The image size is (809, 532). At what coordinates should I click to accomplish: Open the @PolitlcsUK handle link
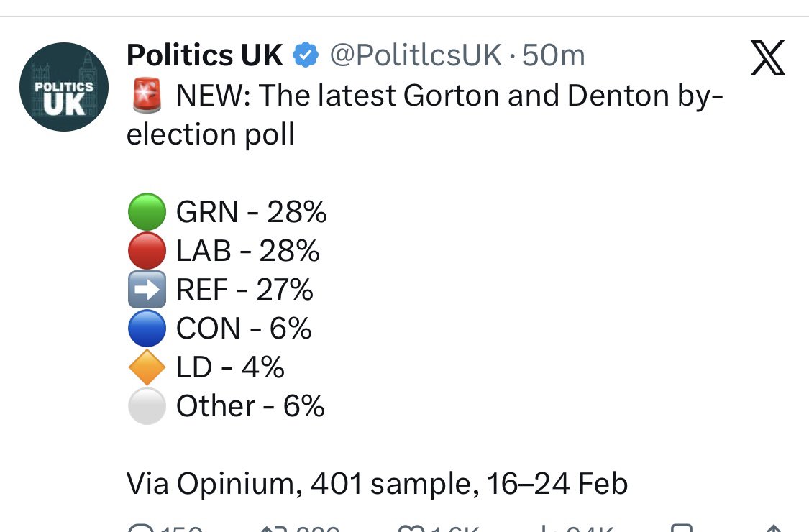point(415,55)
